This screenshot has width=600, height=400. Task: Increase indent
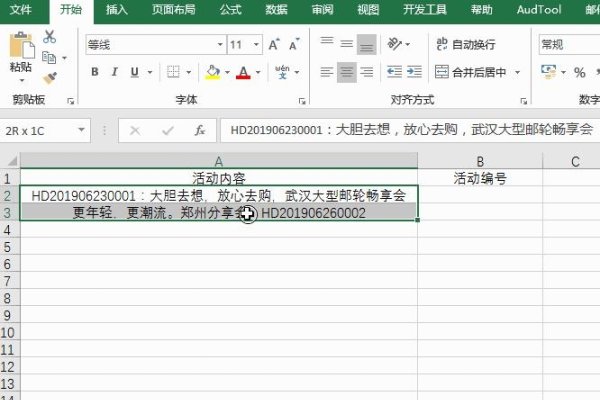(x=414, y=72)
